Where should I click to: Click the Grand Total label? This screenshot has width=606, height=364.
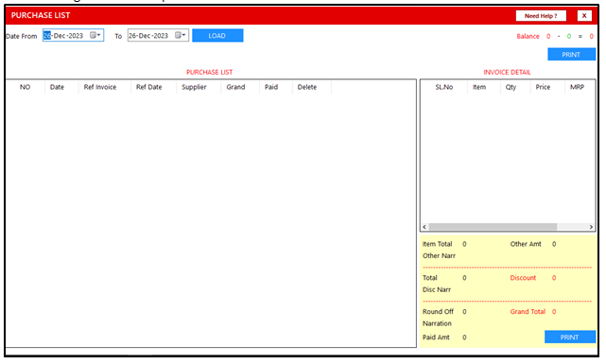coord(528,311)
